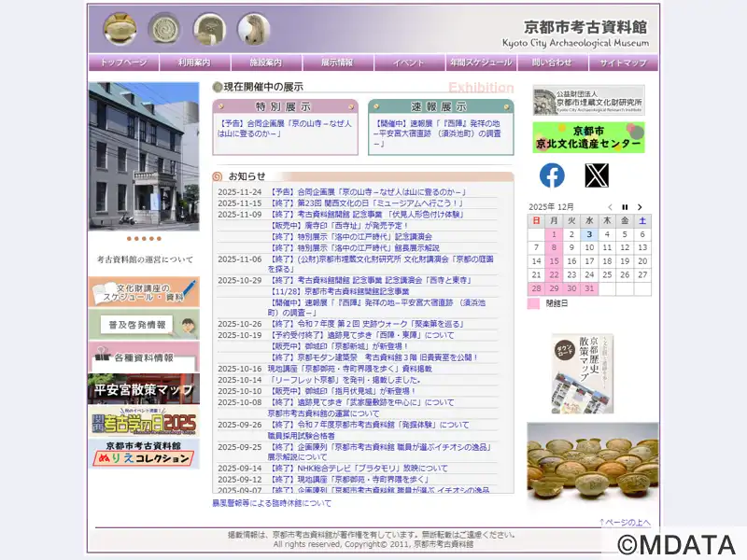Open news 館長展示解説 link
Image resolution: width=747 pixels, height=560 pixels.
click(354, 248)
